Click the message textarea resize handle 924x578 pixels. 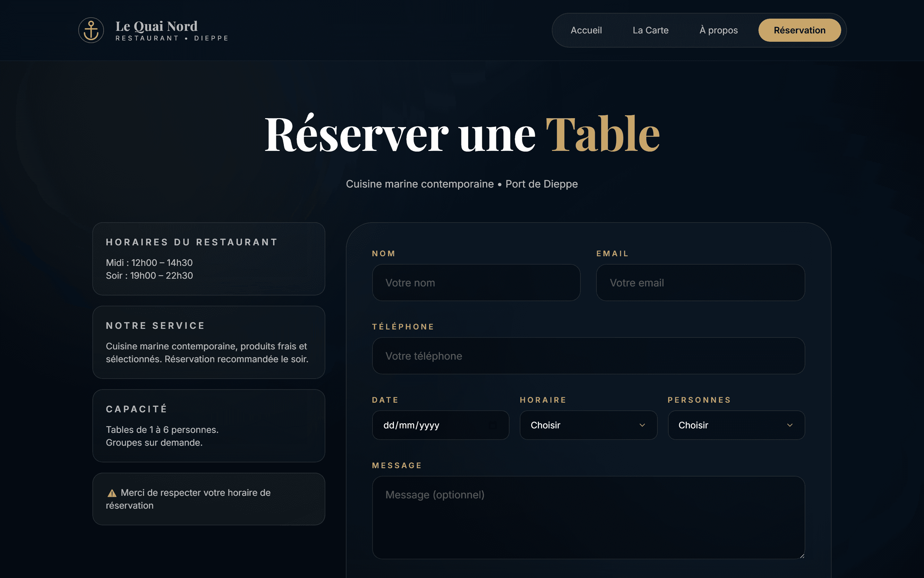pos(802,556)
